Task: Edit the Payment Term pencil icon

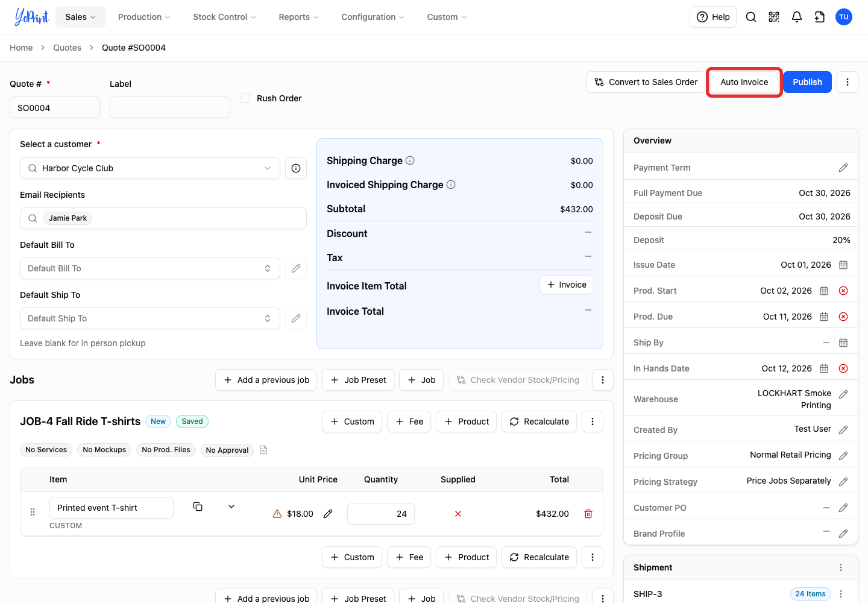Action: click(843, 168)
